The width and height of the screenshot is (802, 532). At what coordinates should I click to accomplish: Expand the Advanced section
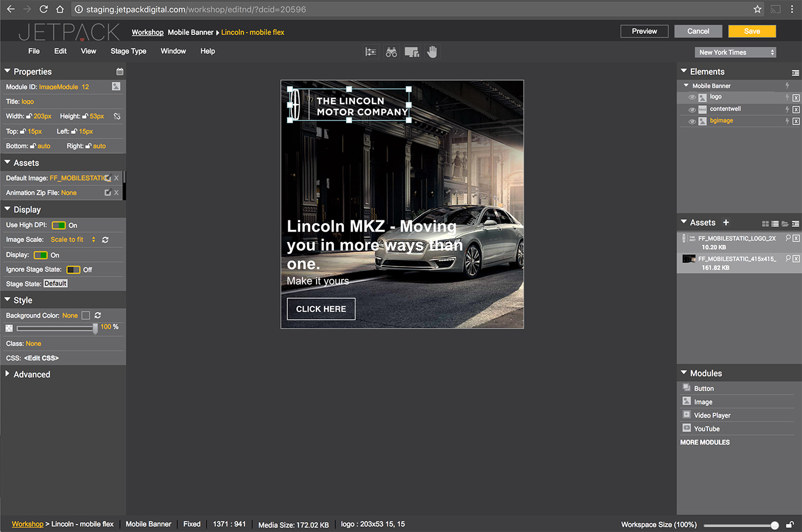click(x=8, y=374)
